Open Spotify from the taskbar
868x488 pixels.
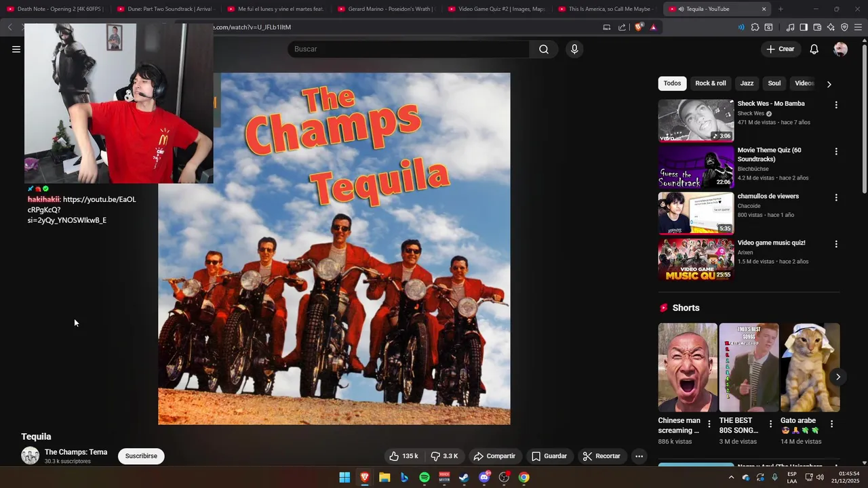425,477
